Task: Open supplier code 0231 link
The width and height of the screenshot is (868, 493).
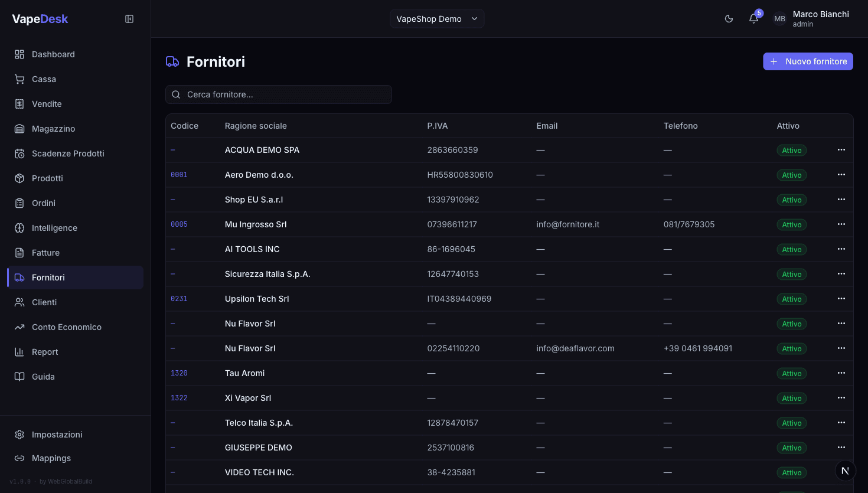Action: pos(179,299)
